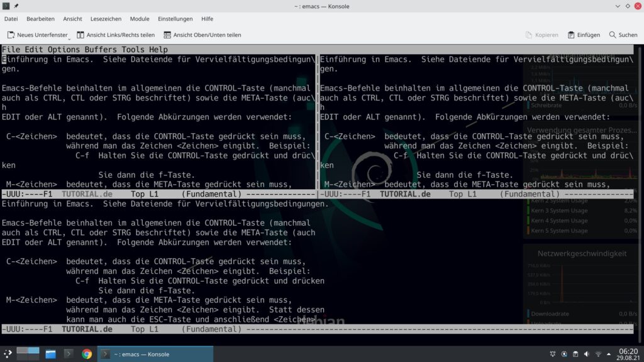
Task: Click File in the Emacs menu bar
Action: click(11, 49)
